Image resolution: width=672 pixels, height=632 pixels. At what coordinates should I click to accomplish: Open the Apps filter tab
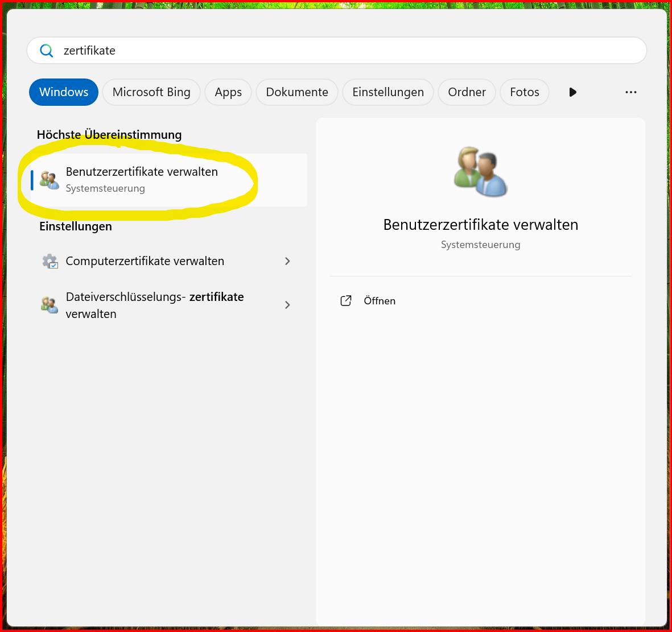click(x=228, y=92)
